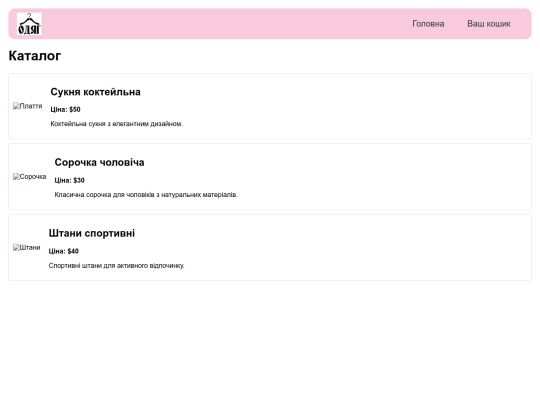
Task: Select the Сукня коктейльна product title
Action: [x=95, y=92]
